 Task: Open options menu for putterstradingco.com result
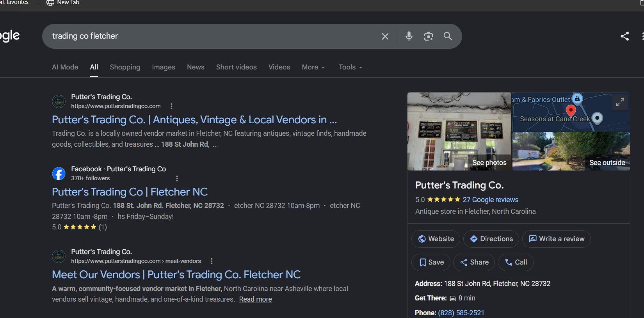pos(171,106)
